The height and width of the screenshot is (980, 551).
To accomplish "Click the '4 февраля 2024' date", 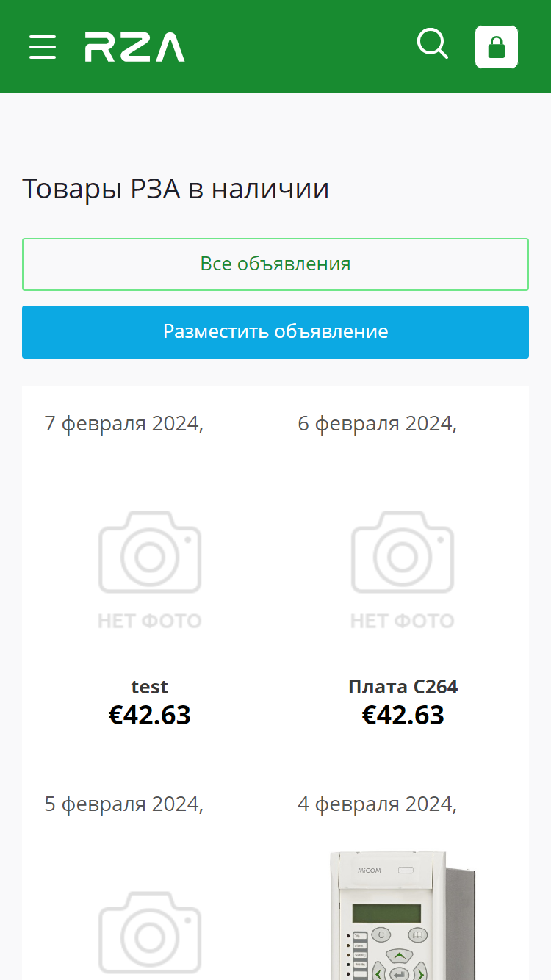I will tap(375, 804).
